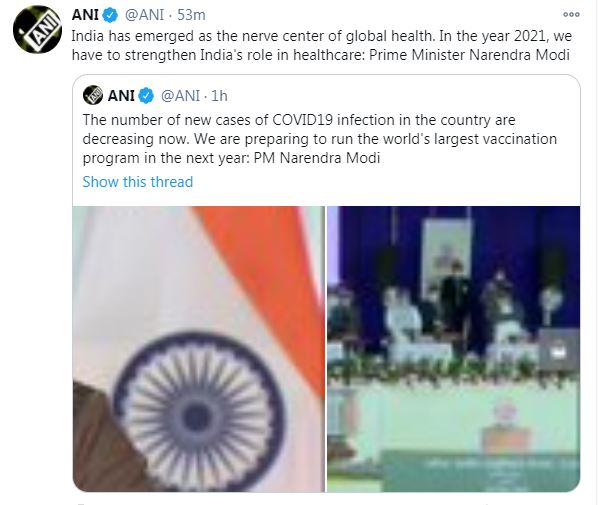The height and width of the screenshot is (505, 598).
Task: Open the 1h timestamp of quoted tweet
Action: pyautogui.click(x=219, y=96)
